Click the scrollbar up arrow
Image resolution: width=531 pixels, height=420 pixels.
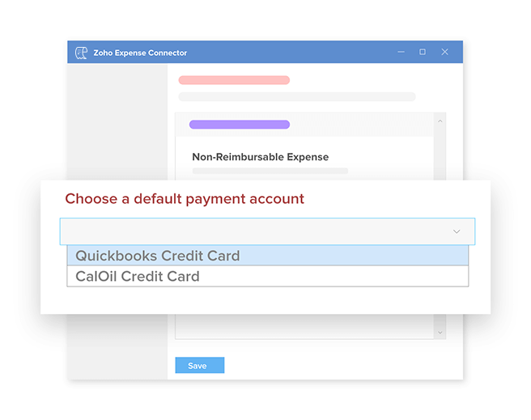(440, 121)
